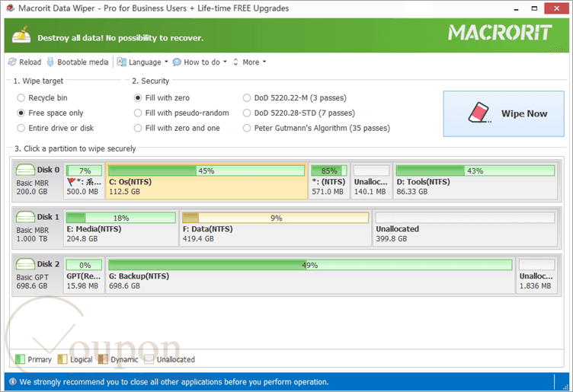Click the Macrorit app icon in title bar

point(10,8)
